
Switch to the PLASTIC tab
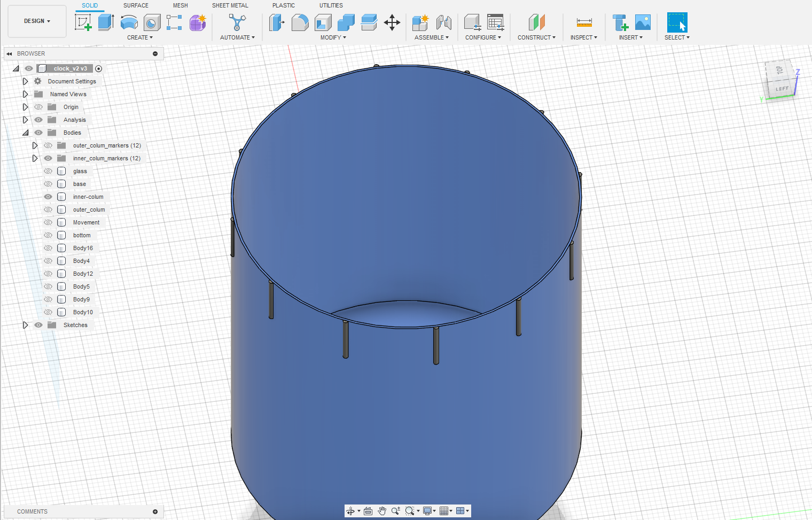tap(284, 5)
